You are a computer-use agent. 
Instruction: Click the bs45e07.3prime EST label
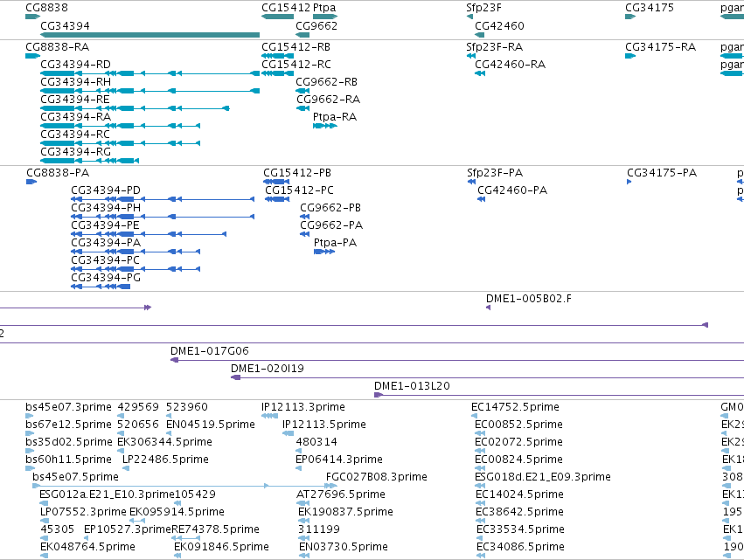68,407
